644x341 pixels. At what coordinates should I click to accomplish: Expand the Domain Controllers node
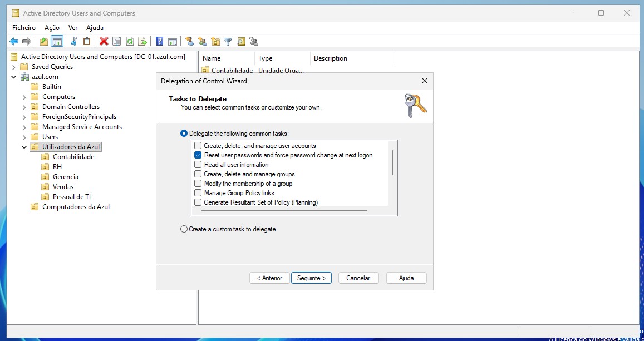tap(24, 107)
